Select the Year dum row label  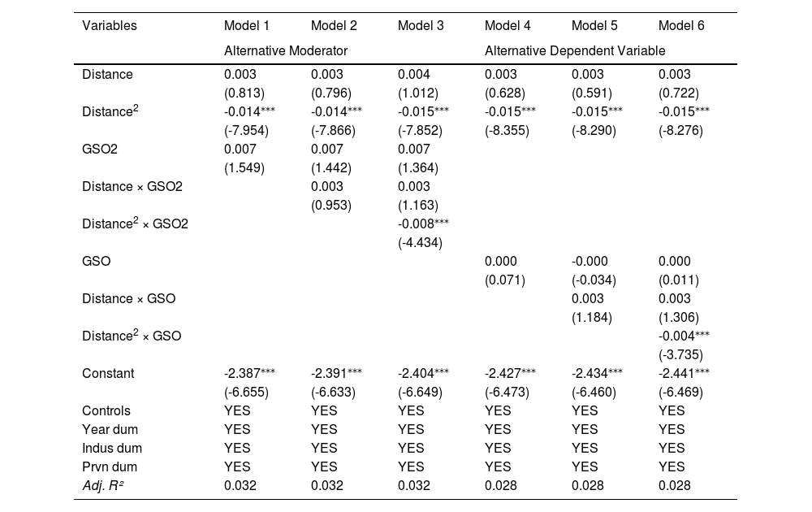pos(110,429)
